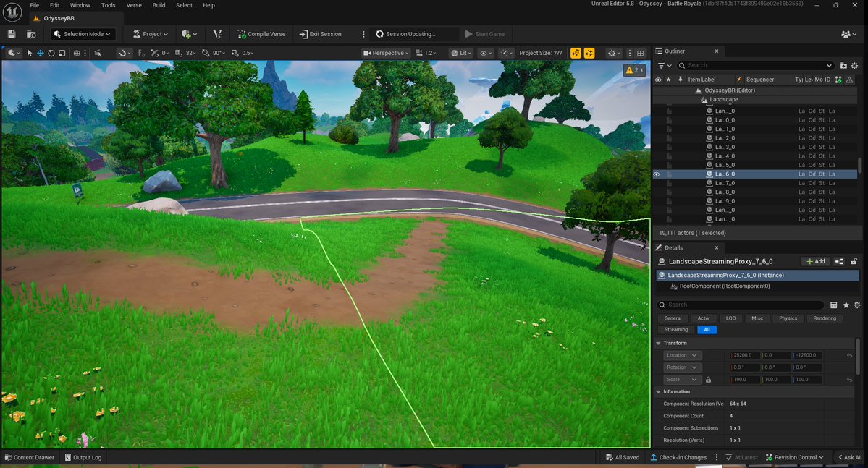This screenshot has height=468, width=868.
Task: Open the Perspective view dropdown
Action: (385, 53)
